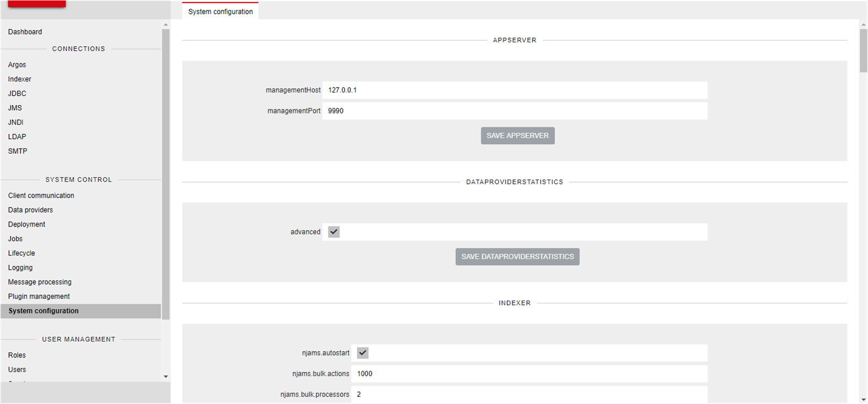Go to Client communication
Screen dimensions: 868x404
pos(41,195)
